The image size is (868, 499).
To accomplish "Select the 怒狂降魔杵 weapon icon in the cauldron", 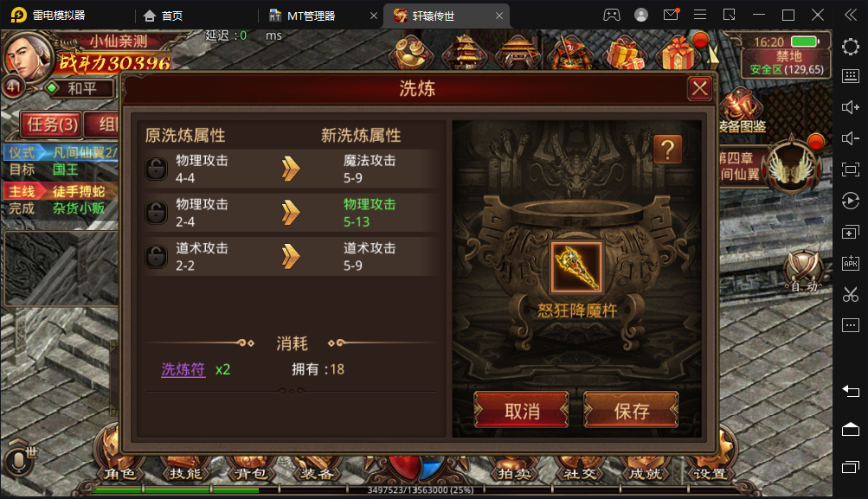I will tap(576, 268).
